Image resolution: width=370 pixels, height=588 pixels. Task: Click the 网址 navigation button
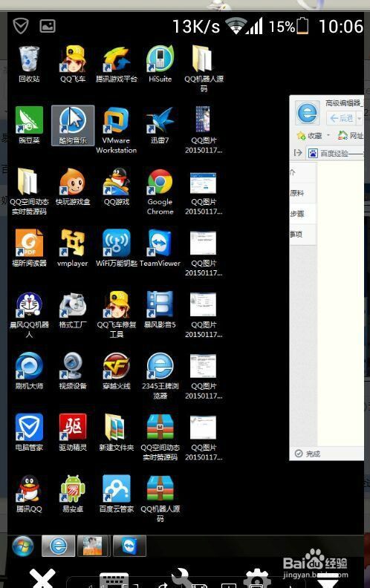pos(350,135)
